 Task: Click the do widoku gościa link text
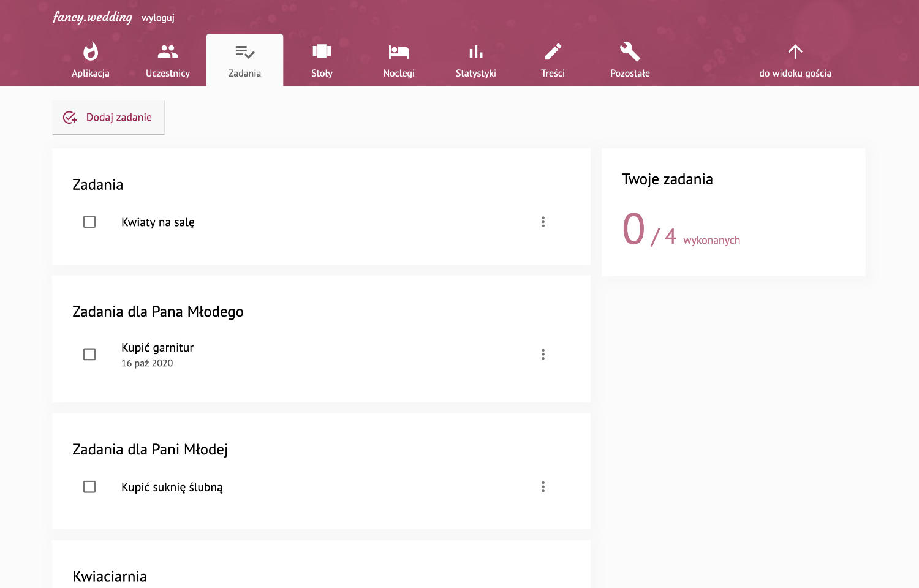(795, 73)
